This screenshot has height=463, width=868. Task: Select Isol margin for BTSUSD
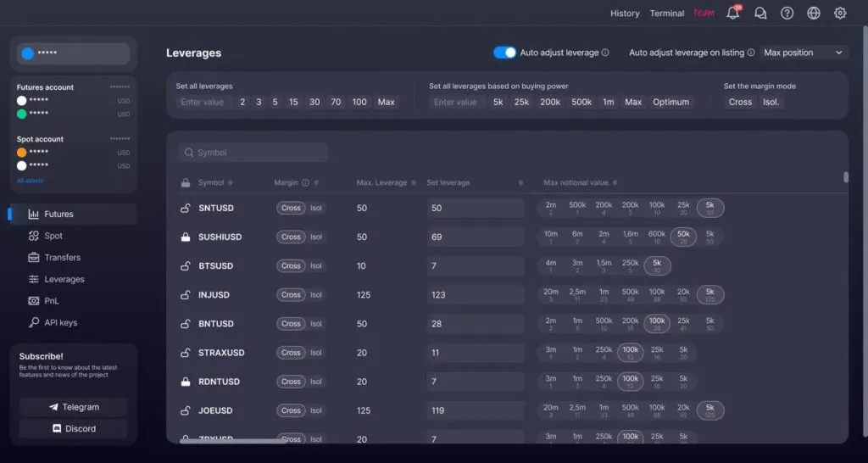tap(316, 265)
